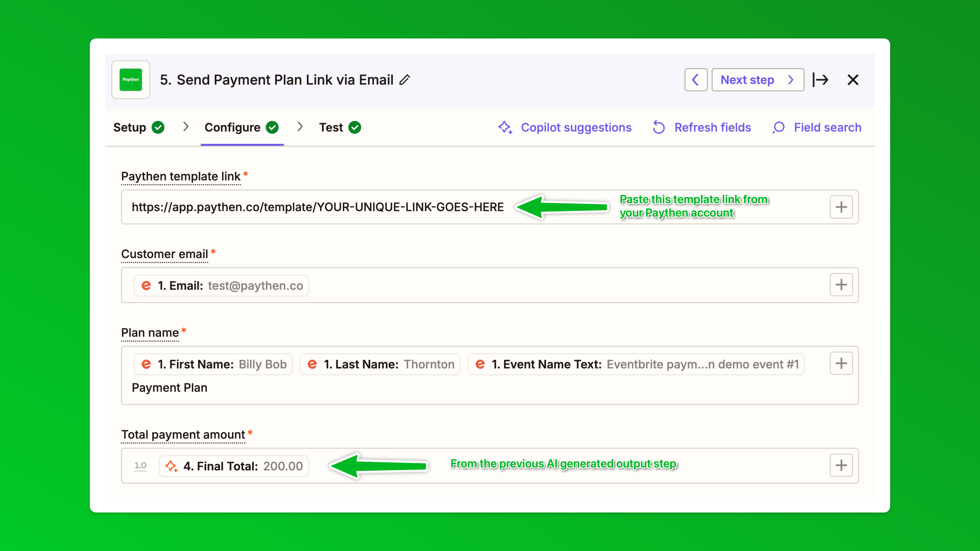Click the Field search magnifier icon
This screenshot has height=551, width=980.
pyautogui.click(x=778, y=128)
